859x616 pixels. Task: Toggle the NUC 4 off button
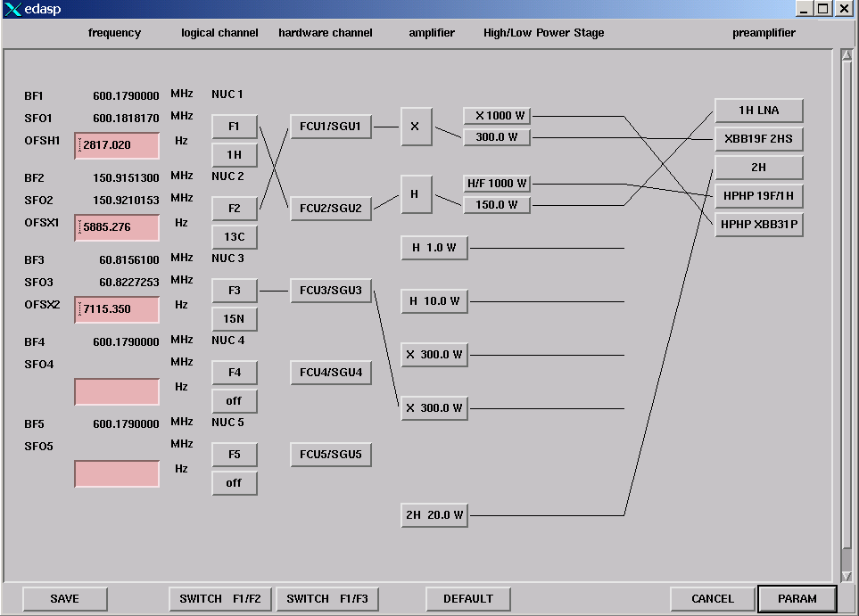[x=234, y=401]
